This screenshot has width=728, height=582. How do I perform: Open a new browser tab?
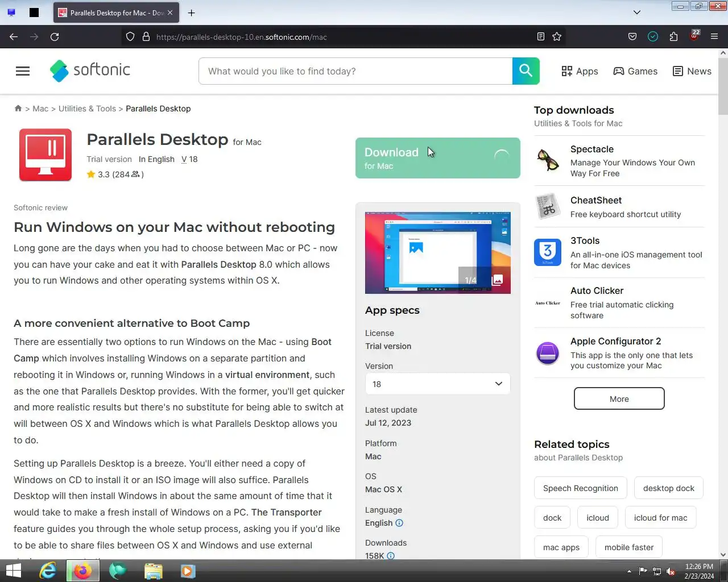tap(191, 13)
